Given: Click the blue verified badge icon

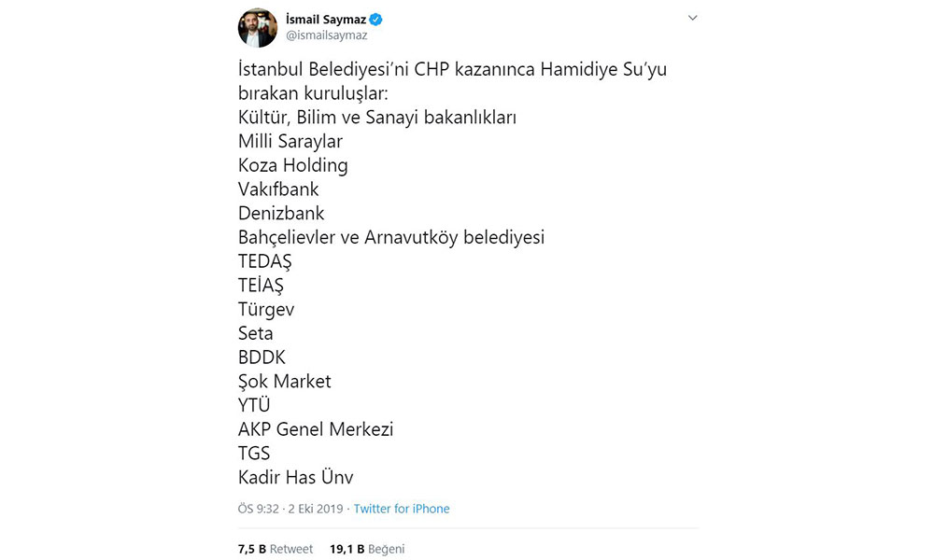Looking at the screenshot, I should [x=375, y=19].
